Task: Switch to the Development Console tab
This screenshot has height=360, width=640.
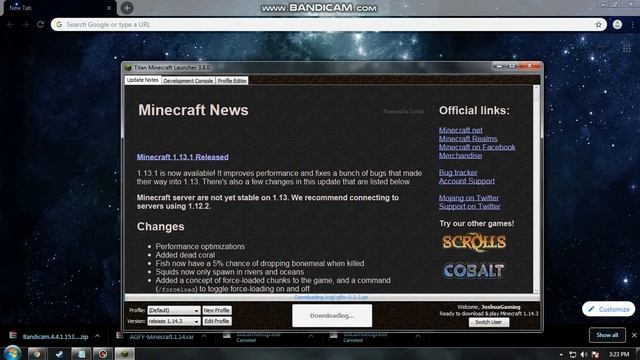Action: click(x=188, y=81)
